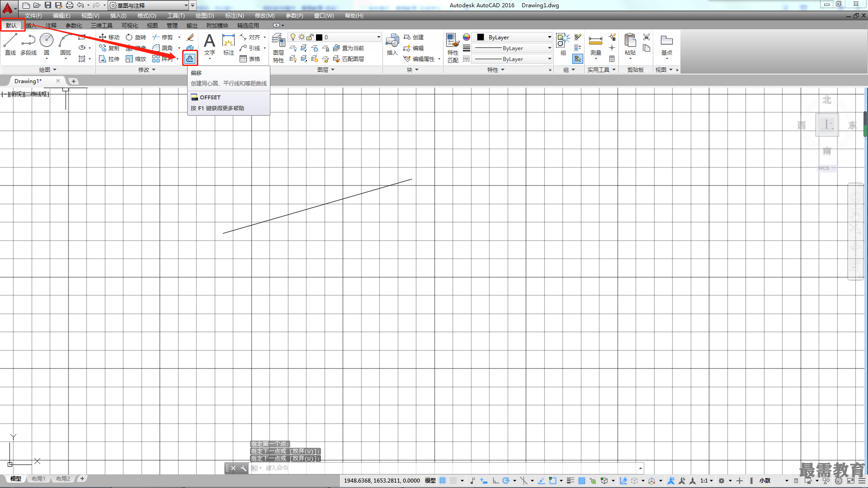Click the Move (移动) tool
The height and width of the screenshot is (488, 868).
(109, 37)
